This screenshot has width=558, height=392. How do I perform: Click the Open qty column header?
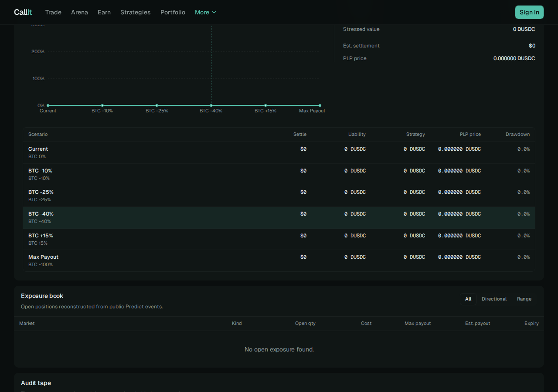pos(305,323)
